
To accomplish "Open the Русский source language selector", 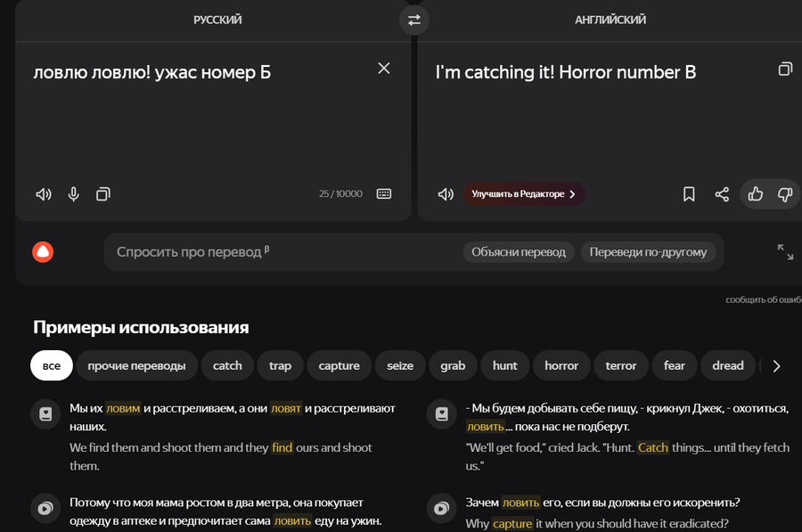I will 217,20.
